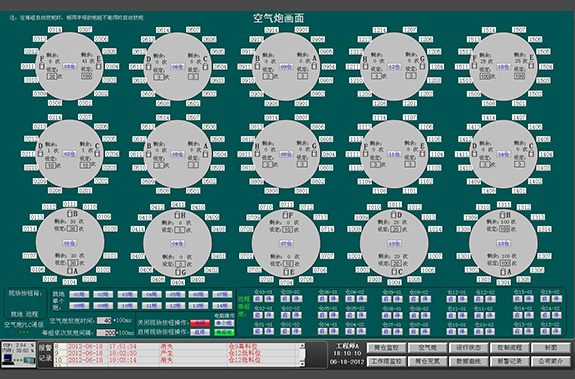
Task: Open the 封面 cover page
Action: (550, 347)
